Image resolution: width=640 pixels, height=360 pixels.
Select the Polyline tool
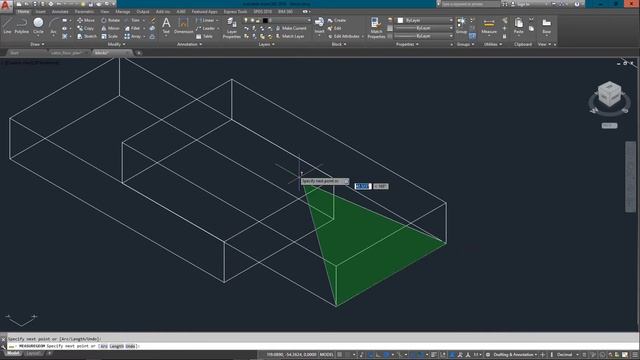22,26
